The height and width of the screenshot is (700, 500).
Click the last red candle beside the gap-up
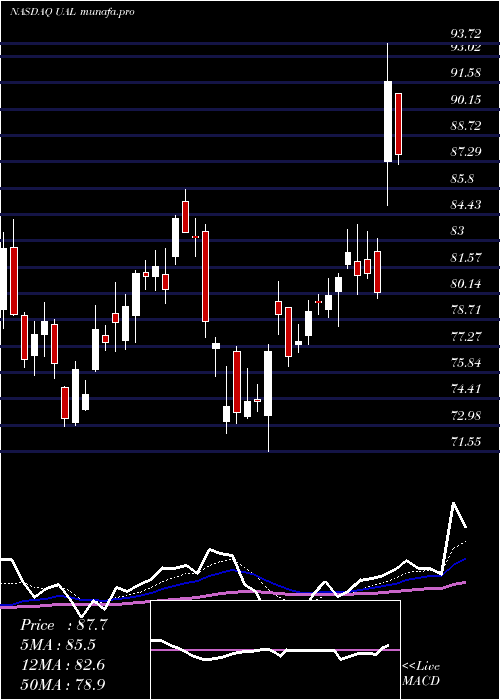pos(398,124)
